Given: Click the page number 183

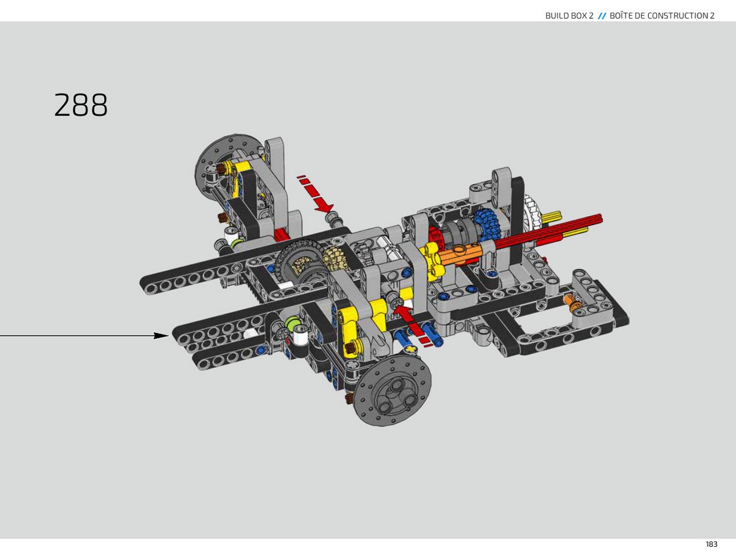Looking at the screenshot, I should point(711,544).
